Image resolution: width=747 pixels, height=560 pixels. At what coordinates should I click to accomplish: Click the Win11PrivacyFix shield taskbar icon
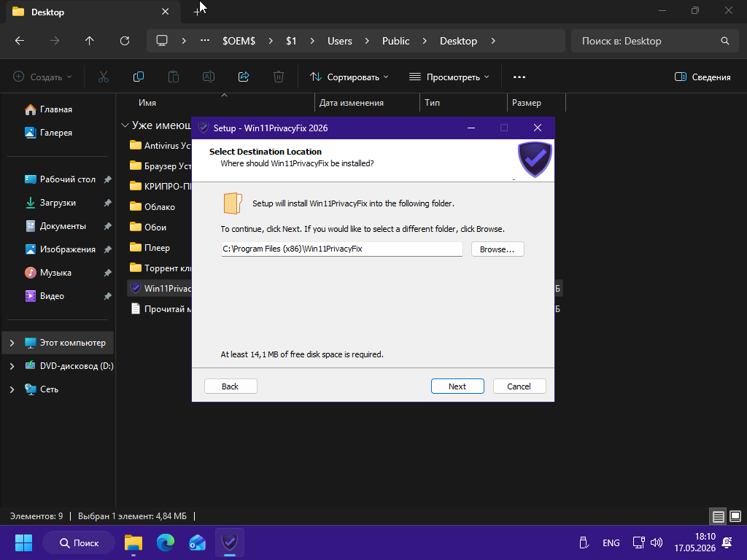pyautogui.click(x=230, y=542)
